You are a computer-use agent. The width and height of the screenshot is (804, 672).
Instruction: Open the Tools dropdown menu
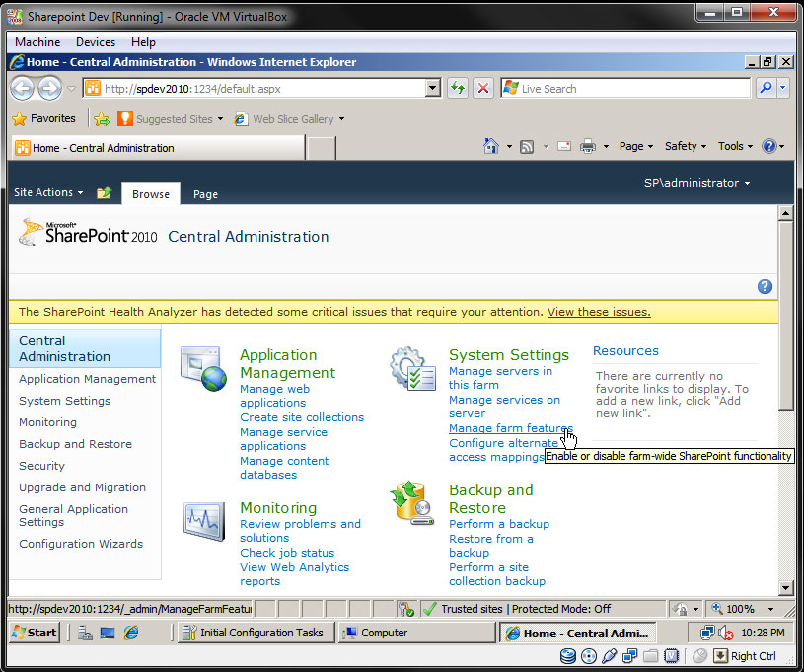pyautogui.click(x=735, y=146)
